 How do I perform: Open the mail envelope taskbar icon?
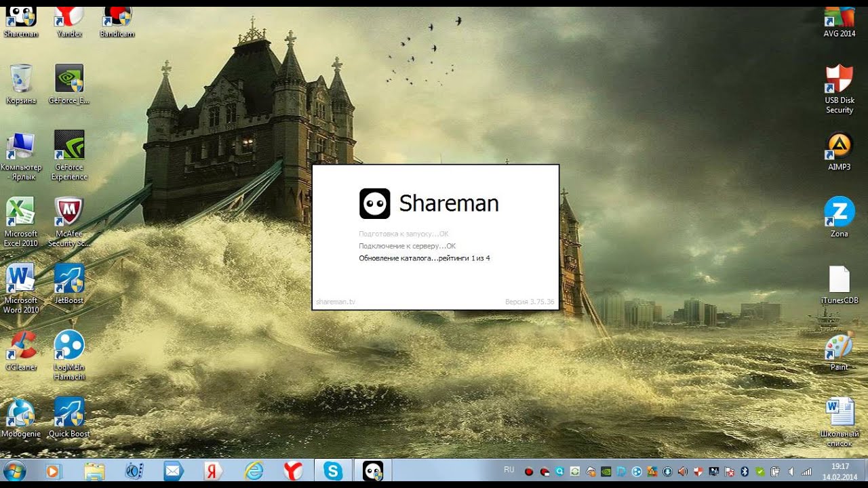click(x=174, y=470)
